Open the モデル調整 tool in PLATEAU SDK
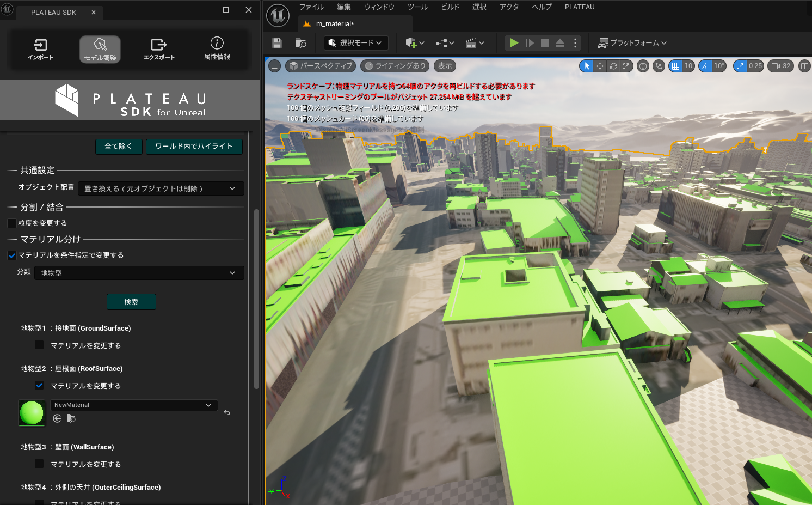 pos(100,49)
